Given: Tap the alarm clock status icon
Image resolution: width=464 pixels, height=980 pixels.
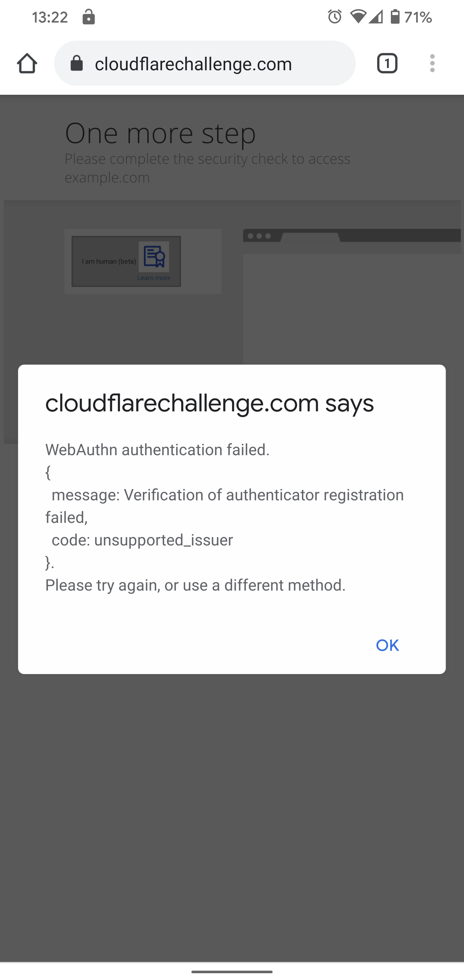Looking at the screenshot, I should pos(335,17).
